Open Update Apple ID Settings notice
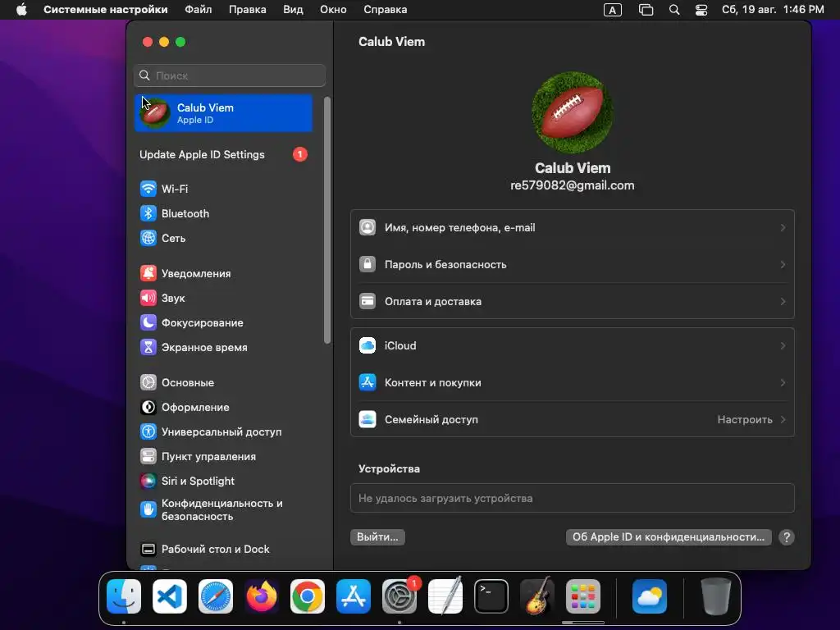This screenshot has width=840, height=630. tap(224, 154)
